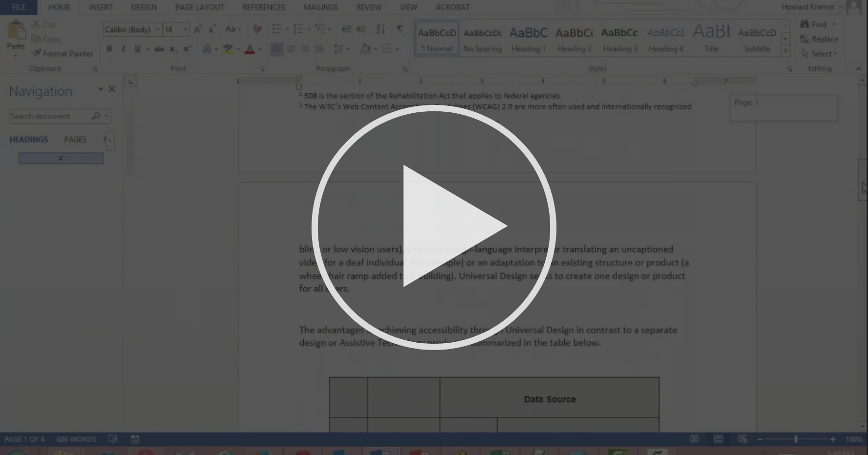Switch to the REFERENCES tab

coord(264,7)
